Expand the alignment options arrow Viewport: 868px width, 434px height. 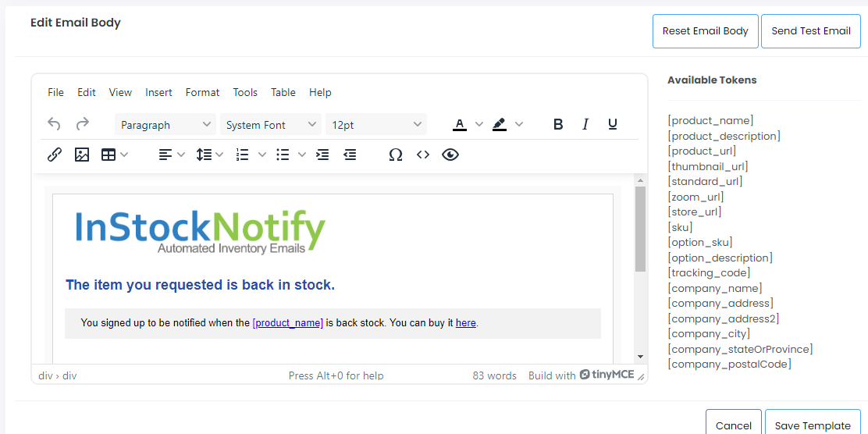(181, 155)
